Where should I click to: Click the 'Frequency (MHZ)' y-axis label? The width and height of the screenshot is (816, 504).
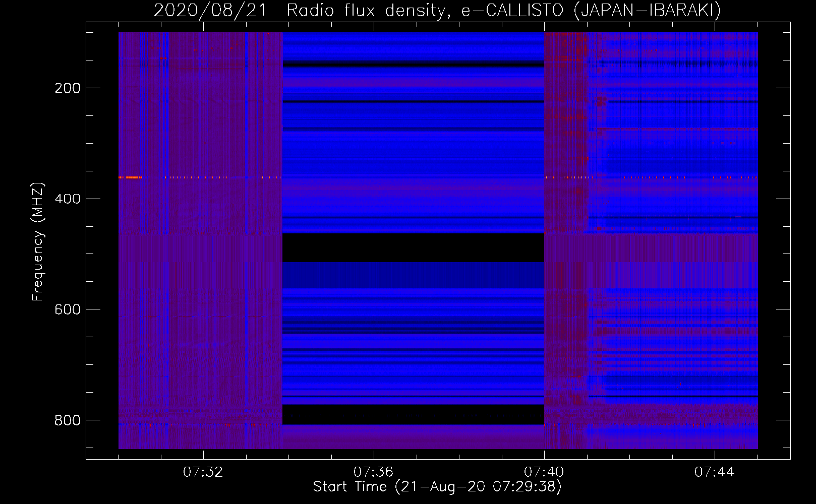click(x=38, y=242)
